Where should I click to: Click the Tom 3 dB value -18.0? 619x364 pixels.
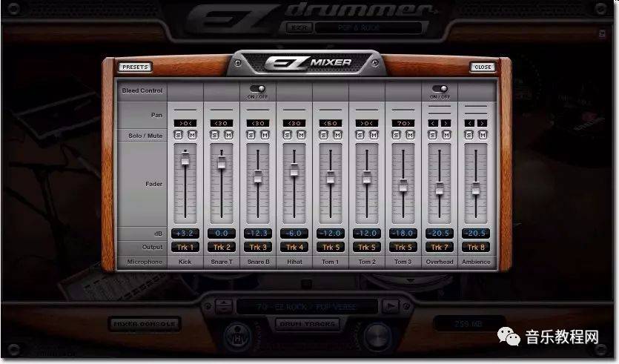tap(403, 234)
